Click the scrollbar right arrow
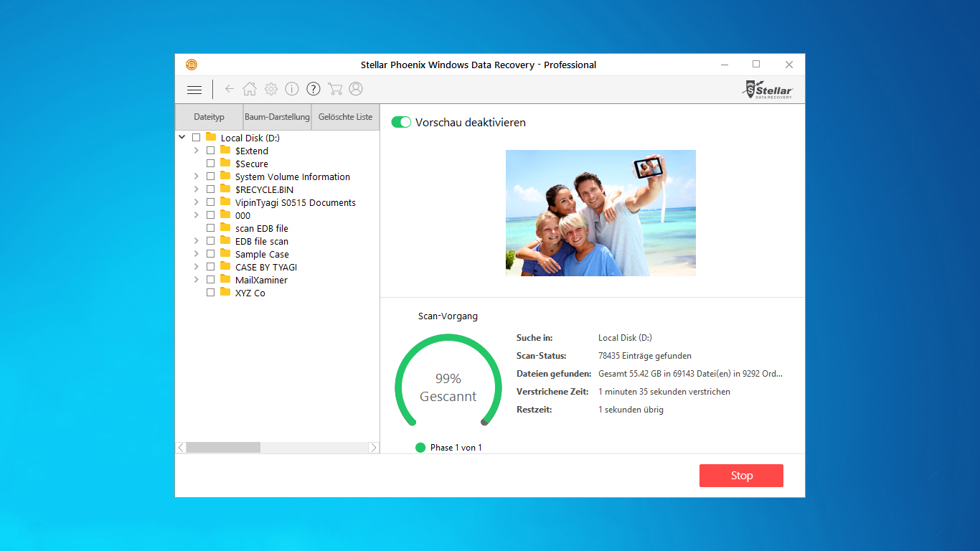Image resolution: width=980 pixels, height=551 pixels. (373, 448)
